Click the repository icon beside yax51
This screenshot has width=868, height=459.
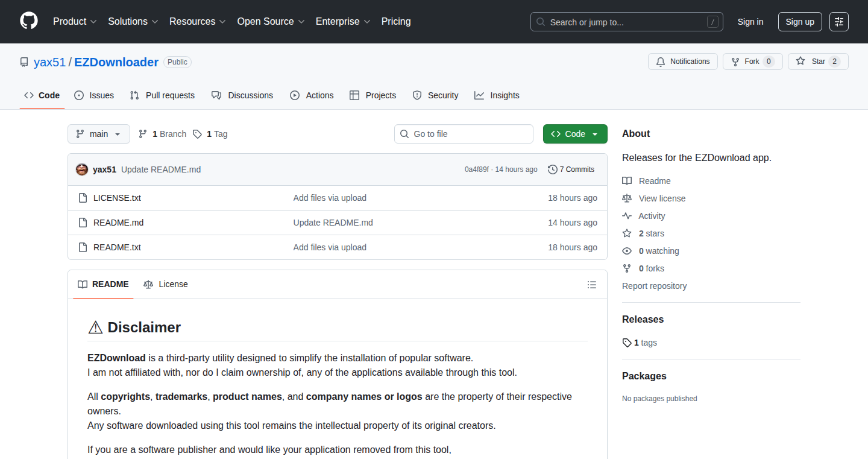(24, 62)
